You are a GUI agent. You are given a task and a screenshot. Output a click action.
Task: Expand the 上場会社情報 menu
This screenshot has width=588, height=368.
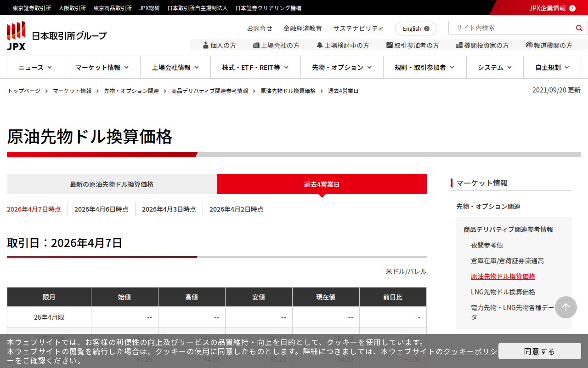[x=175, y=67]
